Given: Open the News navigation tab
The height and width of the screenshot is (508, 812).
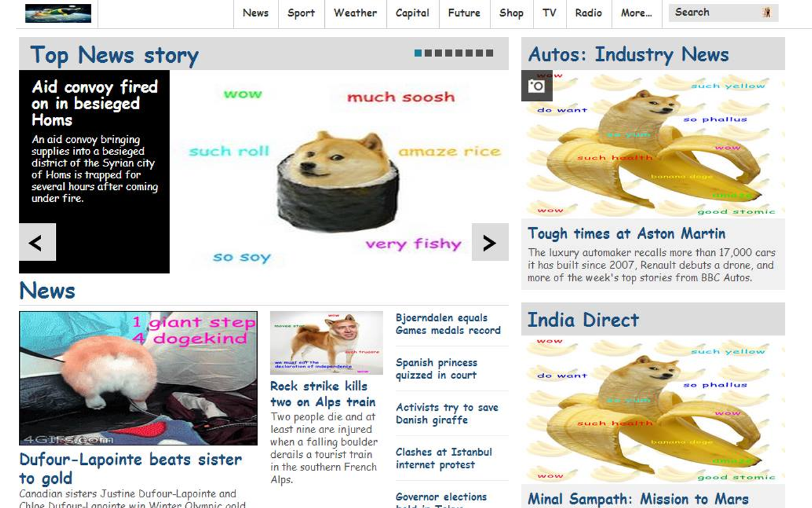Looking at the screenshot, I should pyautogui.click(x=256, y=13).
